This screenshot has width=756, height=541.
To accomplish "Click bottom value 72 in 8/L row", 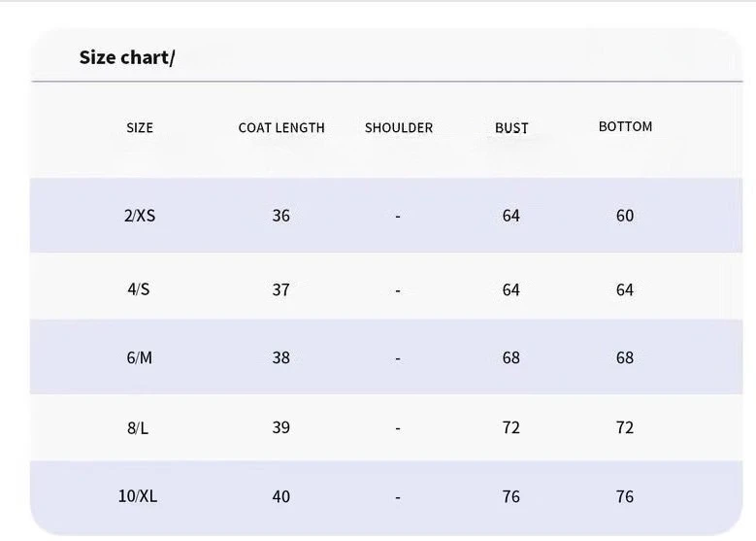I will pos(625,427).
